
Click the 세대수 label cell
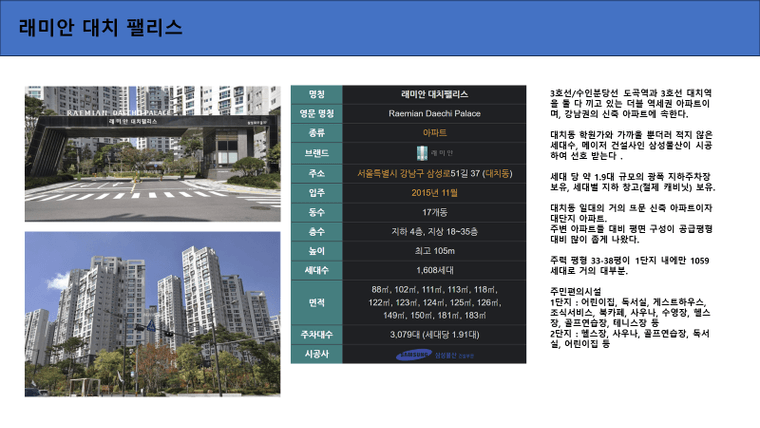[317, 270]
